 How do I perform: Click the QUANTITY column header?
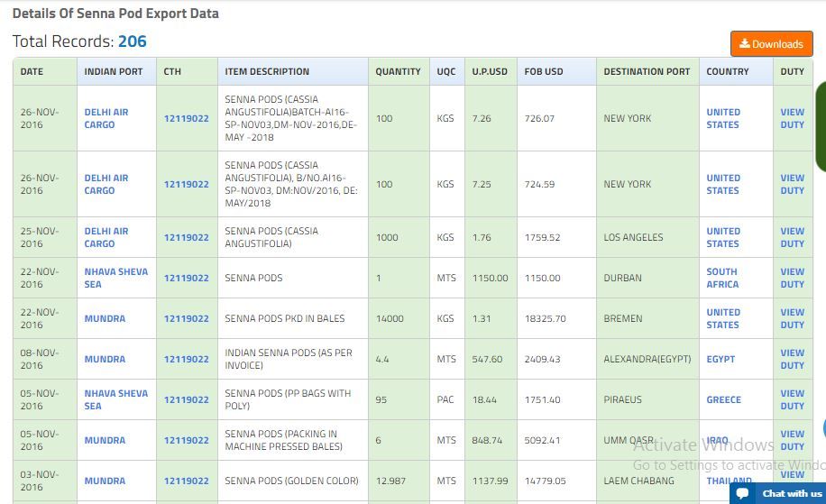click(x=398, y=71)
